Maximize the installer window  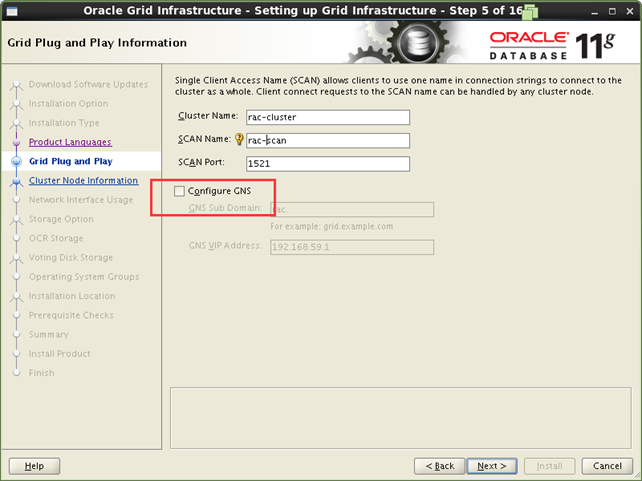(x=612, y=11)
